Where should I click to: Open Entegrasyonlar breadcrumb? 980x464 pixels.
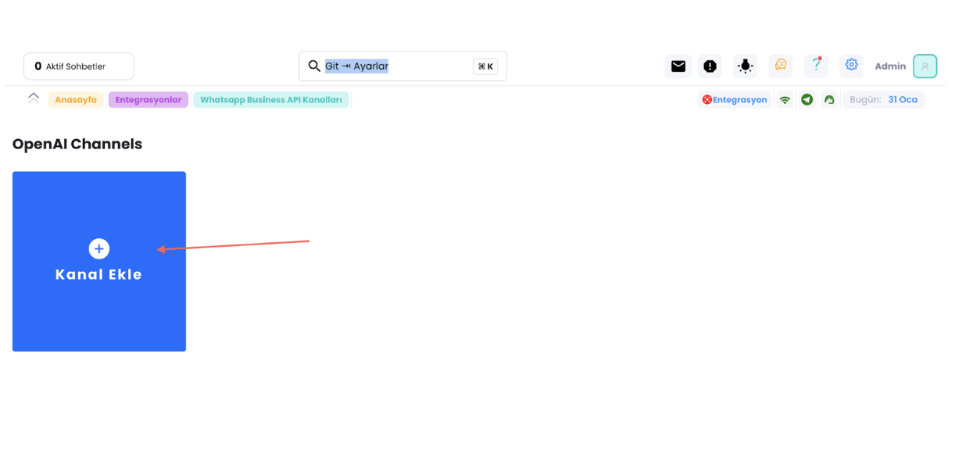148,100
